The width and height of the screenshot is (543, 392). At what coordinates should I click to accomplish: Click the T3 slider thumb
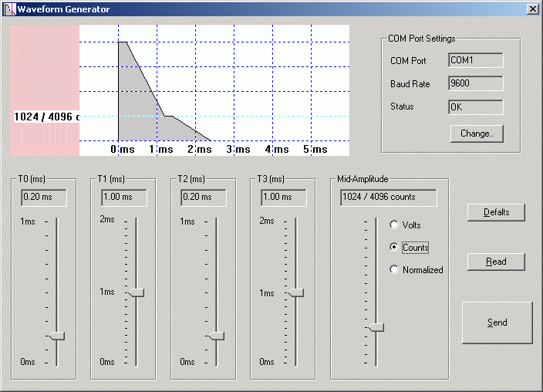tap(296, 293)
